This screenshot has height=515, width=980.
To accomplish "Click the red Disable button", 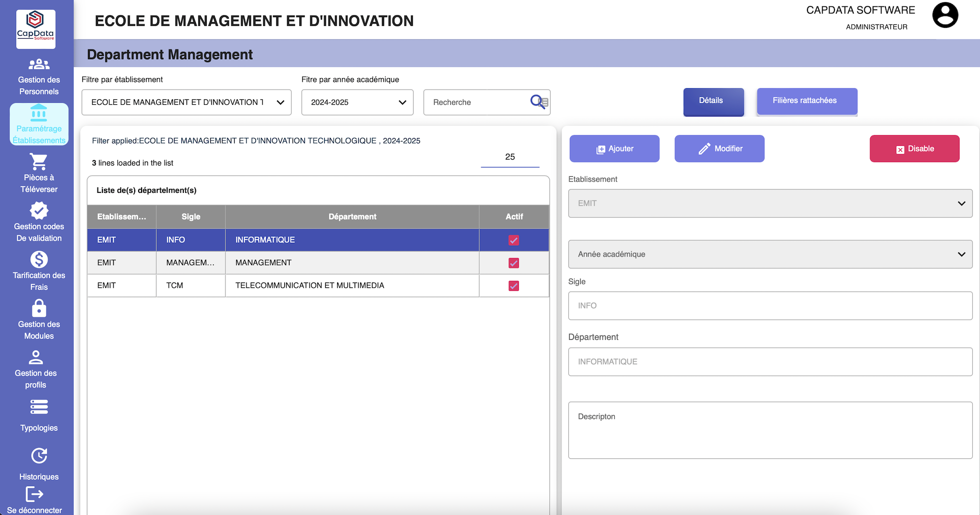I will (x=914, y=149).
